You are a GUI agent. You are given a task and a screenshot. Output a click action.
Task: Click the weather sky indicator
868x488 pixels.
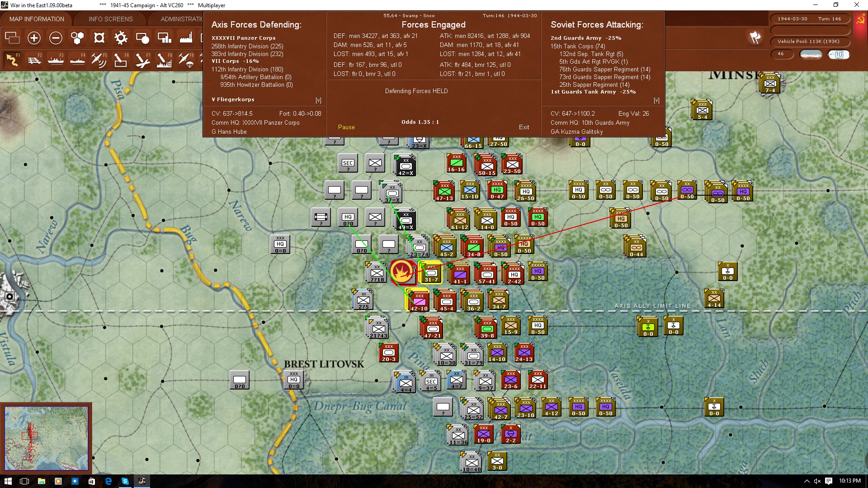click(811, 54)
